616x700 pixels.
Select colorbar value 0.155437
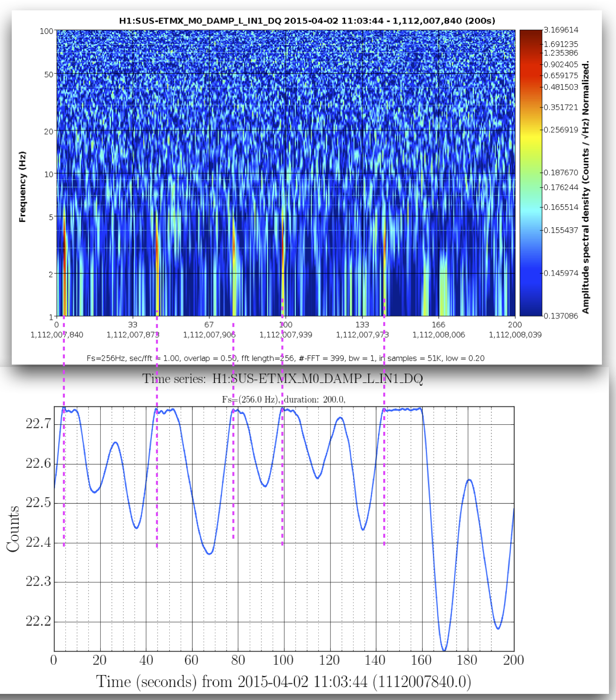click(561, 230)
